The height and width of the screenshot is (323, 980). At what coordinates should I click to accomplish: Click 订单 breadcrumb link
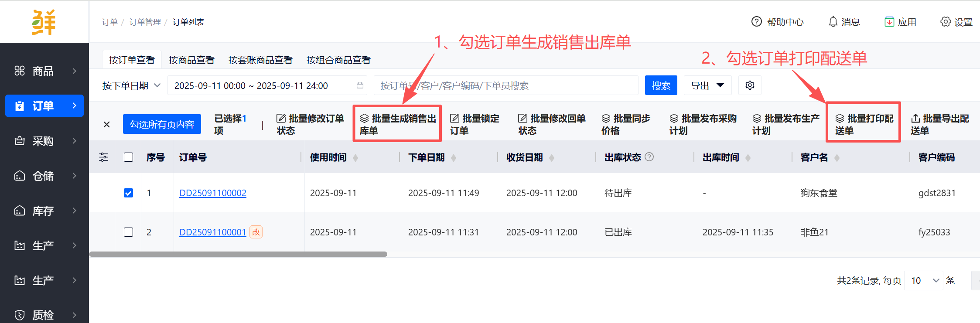click(x=109, y=22)
